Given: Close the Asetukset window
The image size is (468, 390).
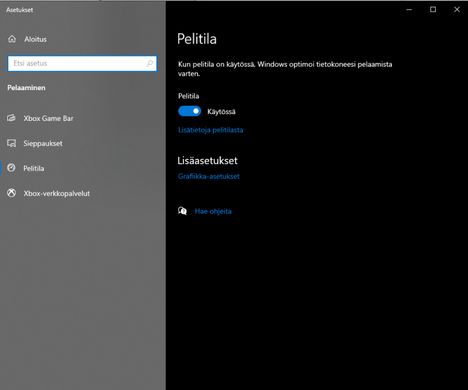Looking at the screenshot, I should click(457, 10).
